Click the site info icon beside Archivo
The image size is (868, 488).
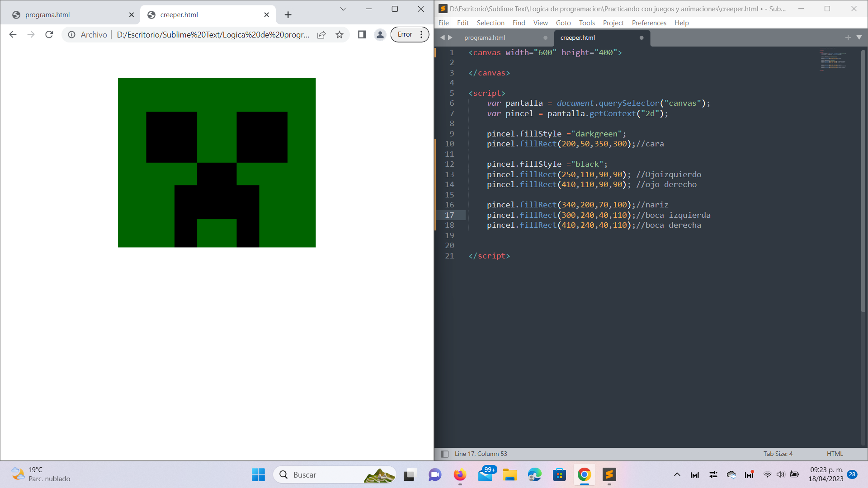point(71,34)
